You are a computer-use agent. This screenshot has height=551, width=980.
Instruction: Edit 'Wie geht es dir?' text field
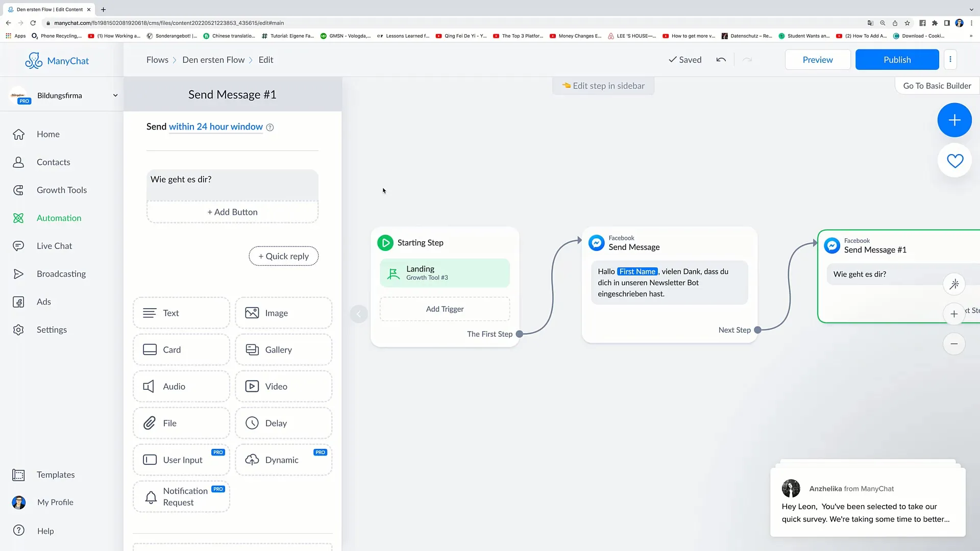coord(232,185)
